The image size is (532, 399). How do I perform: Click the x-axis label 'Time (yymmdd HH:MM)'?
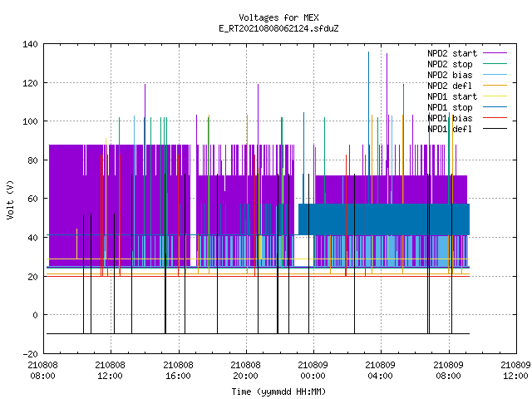pyautogui.click(x=278, y=392)
